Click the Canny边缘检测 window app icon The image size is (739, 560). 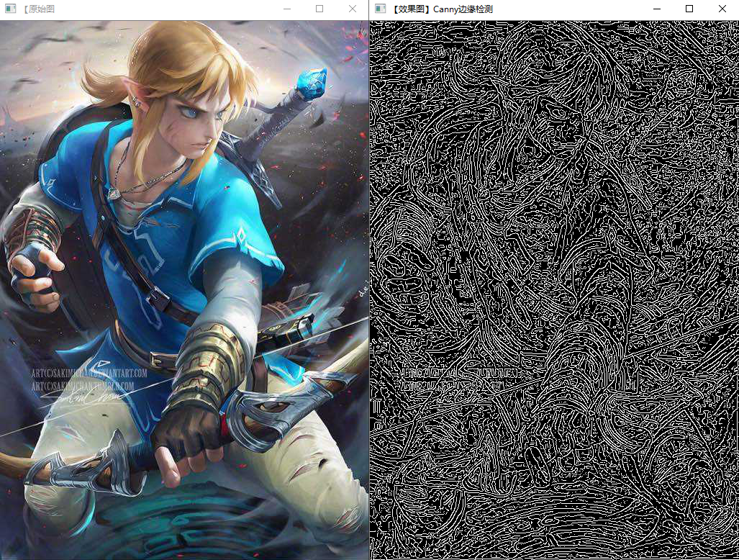pos(380,9)
